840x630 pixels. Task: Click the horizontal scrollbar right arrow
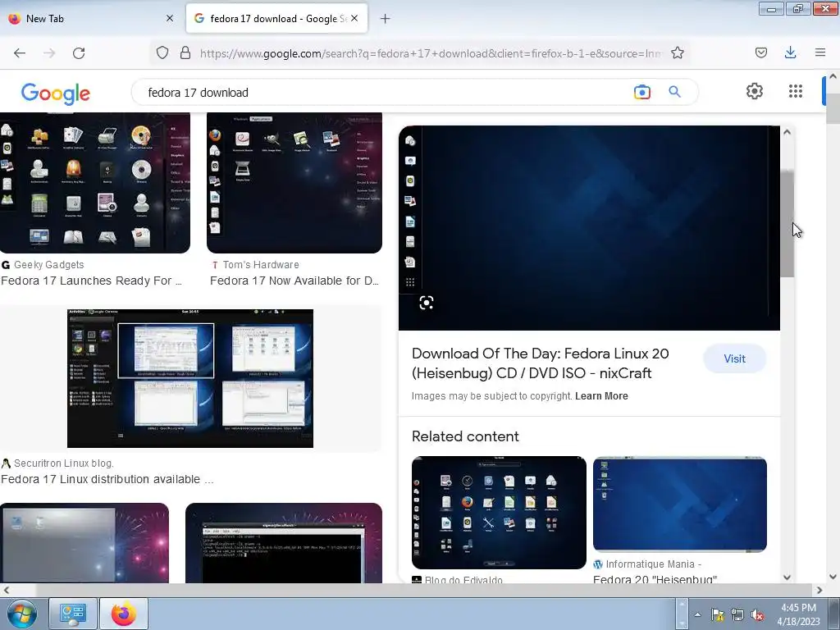point(819,590)
